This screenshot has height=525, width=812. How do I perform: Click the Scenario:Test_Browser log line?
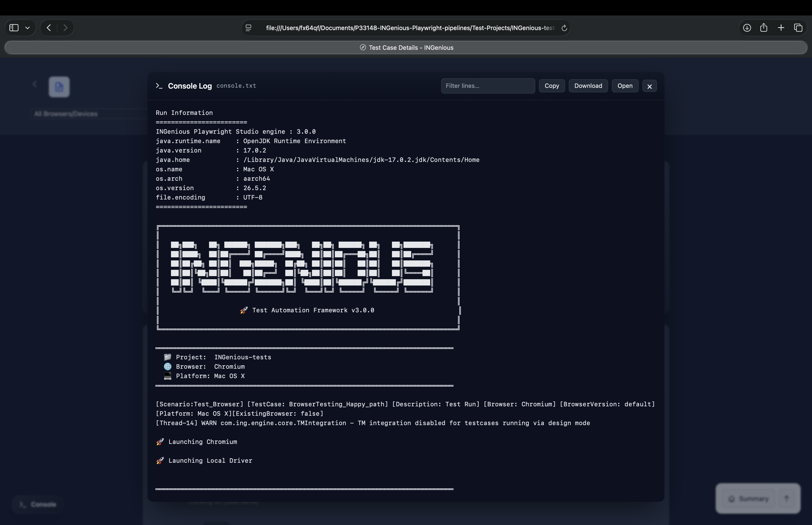point(405,404)
